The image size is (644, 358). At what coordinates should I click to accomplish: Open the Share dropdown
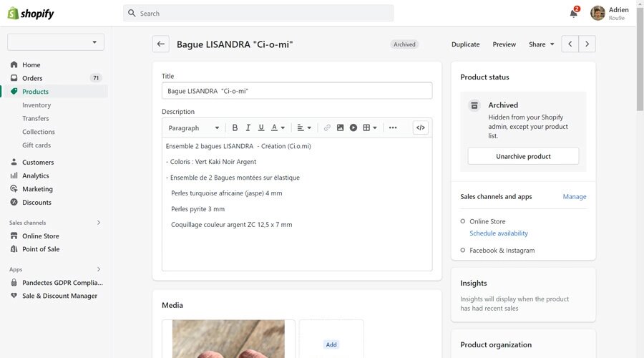542,44
